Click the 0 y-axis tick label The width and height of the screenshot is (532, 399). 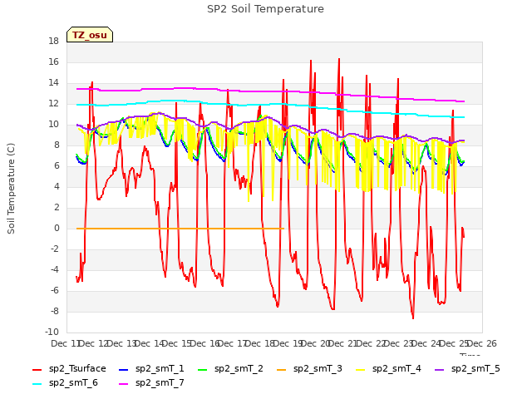(x=57, y=229)
